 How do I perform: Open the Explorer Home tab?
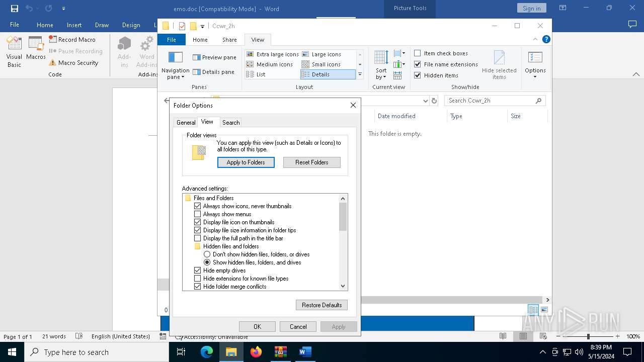[200, 40]
